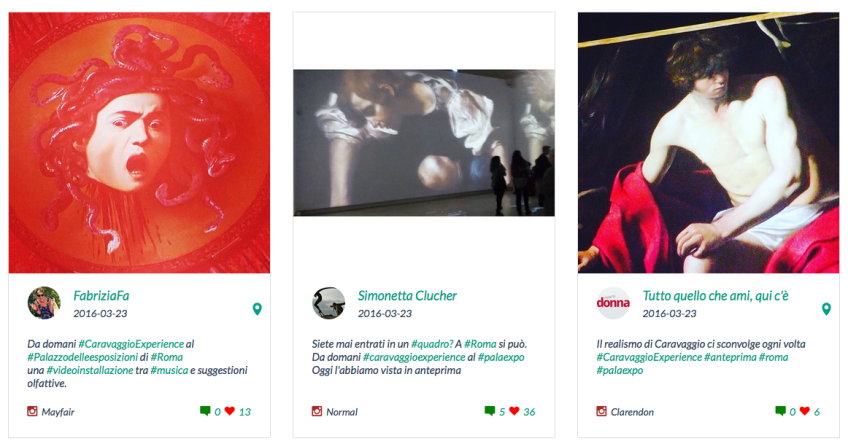Click Instagram icon next to Clarendon
The image size is (848, 444).
pos(601,411)
